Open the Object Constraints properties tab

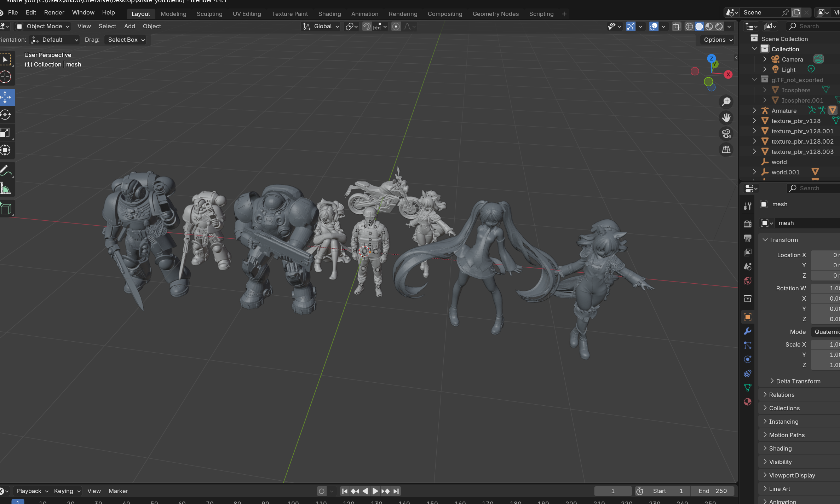pos(748,373)
